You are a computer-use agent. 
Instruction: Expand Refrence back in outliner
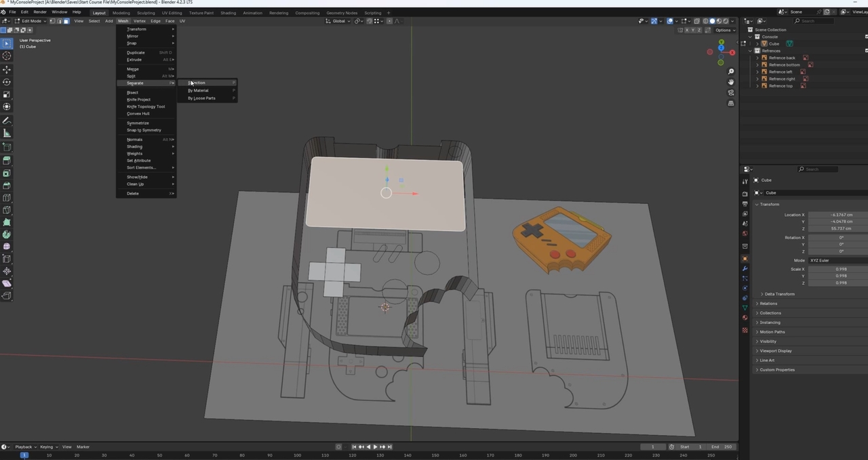tap(757, 58)
